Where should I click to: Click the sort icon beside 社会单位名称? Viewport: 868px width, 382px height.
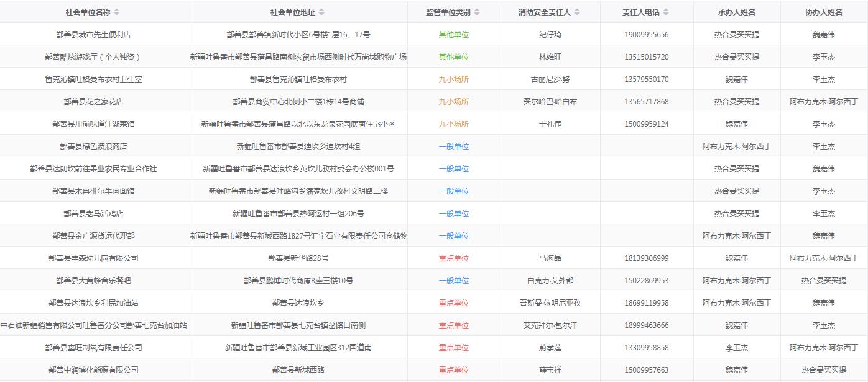click(117, 12)
